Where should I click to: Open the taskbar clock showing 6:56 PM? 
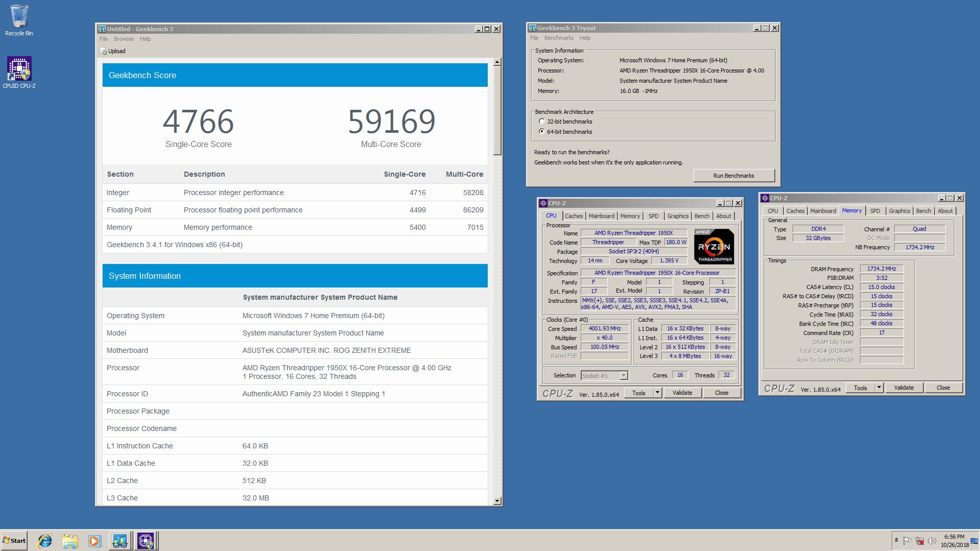(954, 541)
